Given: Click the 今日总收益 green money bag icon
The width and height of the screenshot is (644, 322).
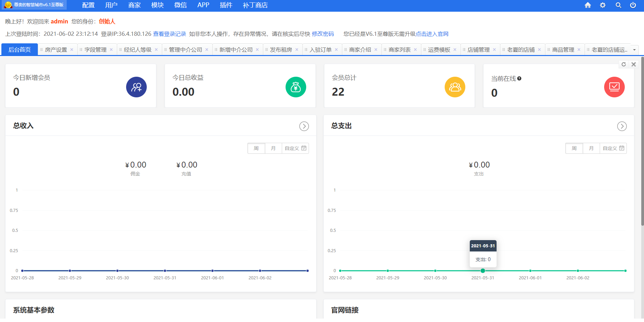Looking at the screenshot, I should (x=296, y=87).
